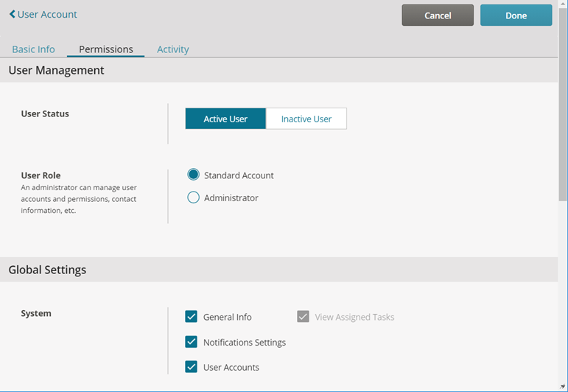Set user status to Inactive User
568x392 pixels.
click(306, 119)
